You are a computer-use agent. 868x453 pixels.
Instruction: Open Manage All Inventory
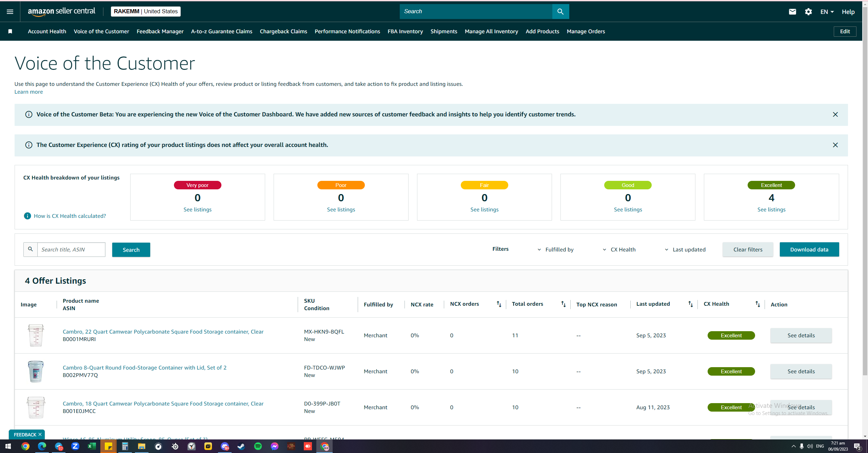click(491, 31)
